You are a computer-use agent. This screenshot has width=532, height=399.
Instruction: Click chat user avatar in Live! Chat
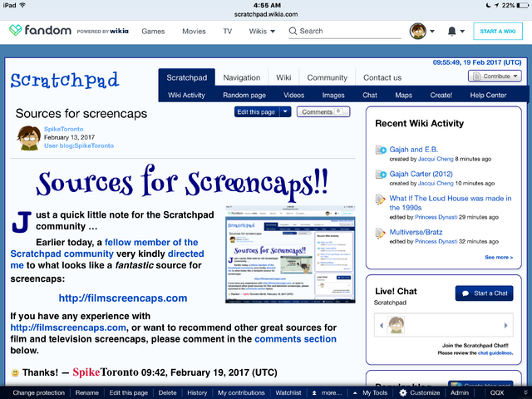(396, 325)
